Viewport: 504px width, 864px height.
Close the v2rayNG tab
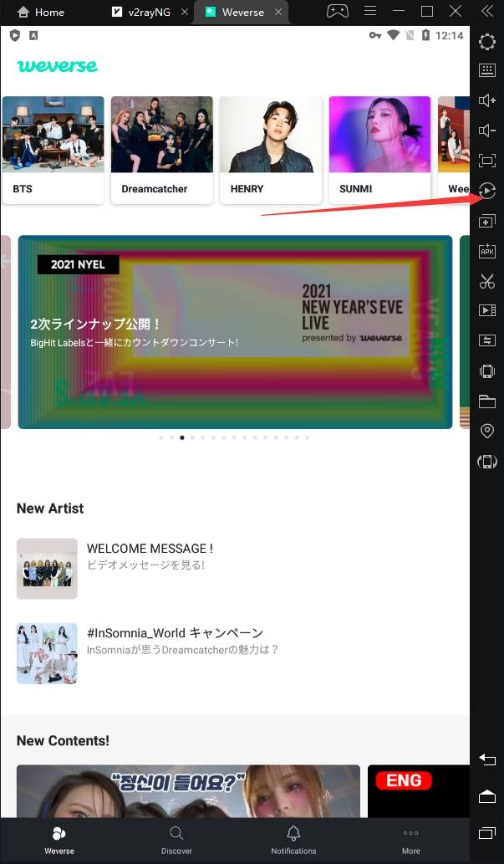pos(185,12)
